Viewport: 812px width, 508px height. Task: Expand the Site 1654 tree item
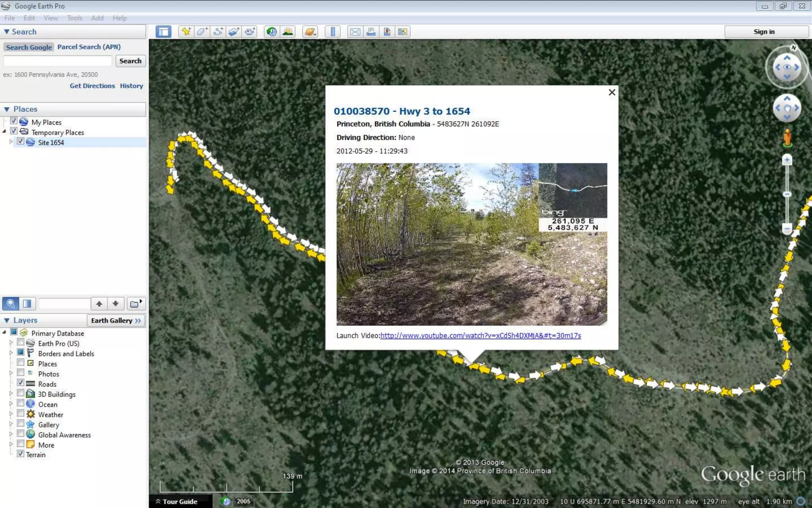[x=11, y=142]
